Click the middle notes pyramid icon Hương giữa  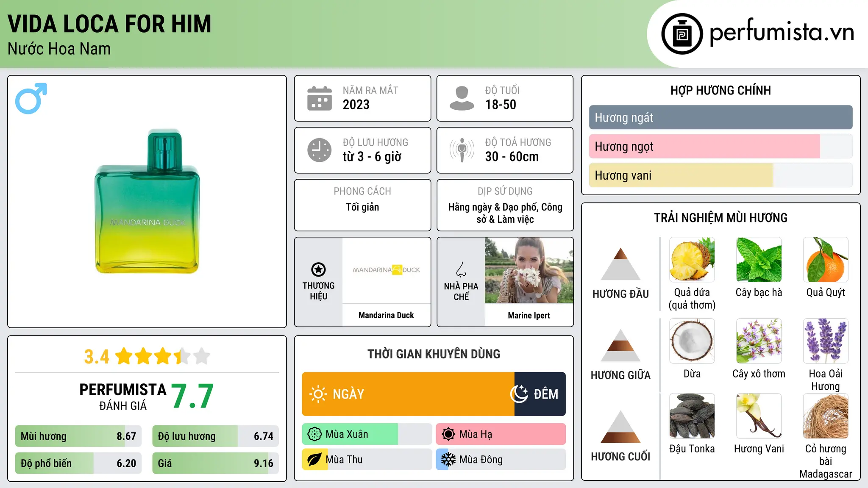tap(620, 345)
